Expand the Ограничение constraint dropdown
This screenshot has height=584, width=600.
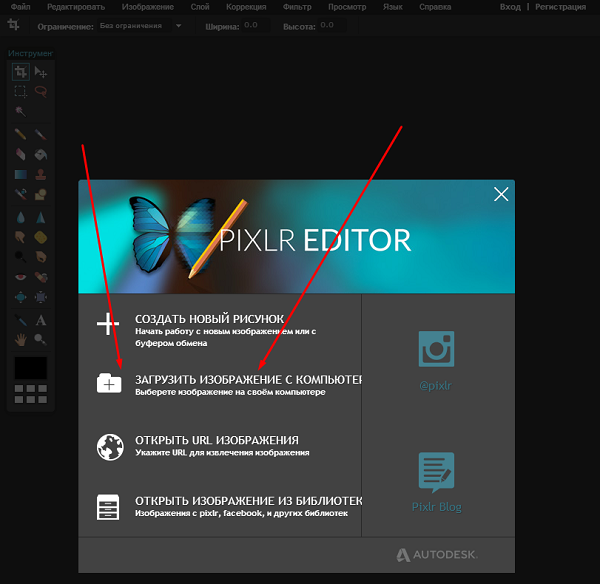click(178, 26)
